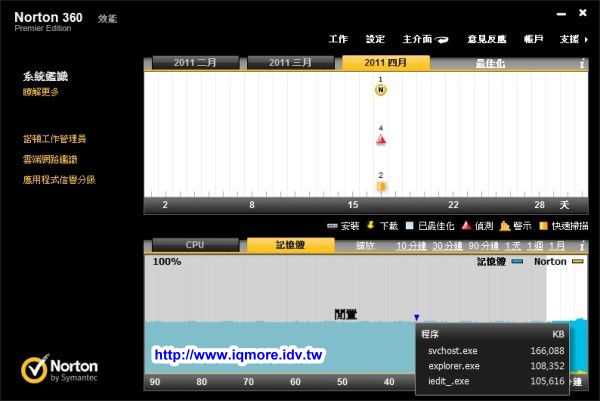Viewport: 600px width, 401px height.
Task: Go to 主介面 main screen
Action: [417, 39]
